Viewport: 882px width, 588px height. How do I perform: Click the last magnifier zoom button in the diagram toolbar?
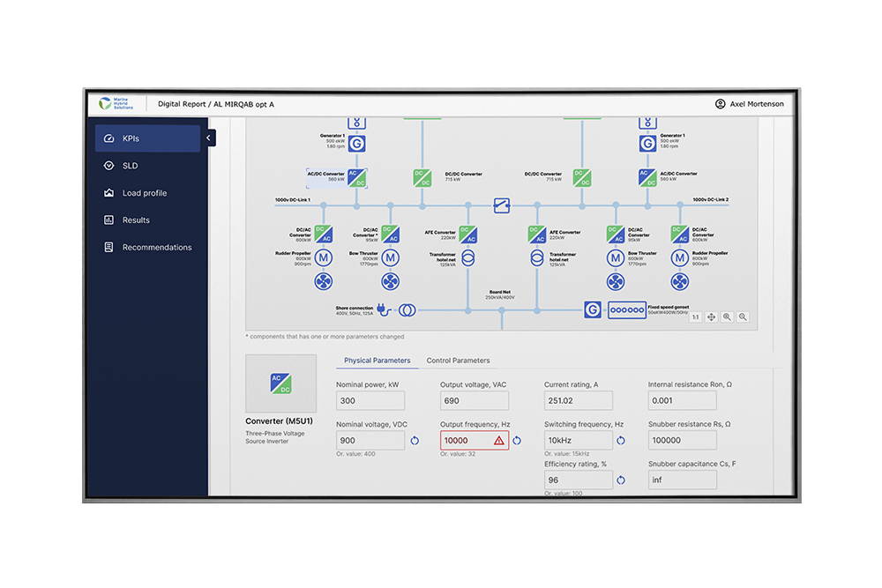(743, 317)
